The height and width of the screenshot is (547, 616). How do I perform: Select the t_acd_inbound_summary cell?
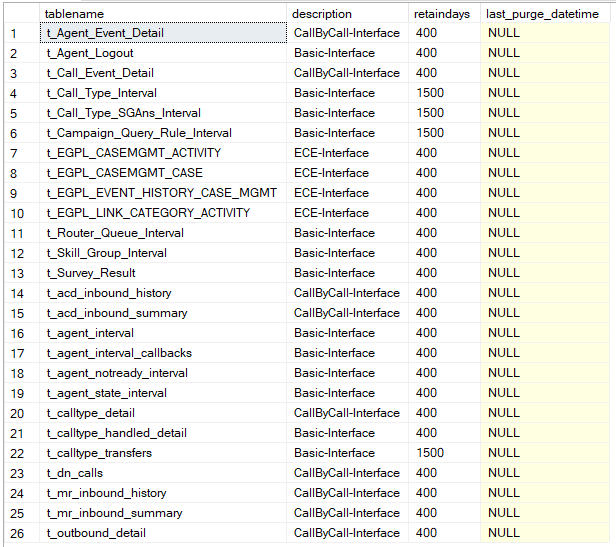click(x=163, y=313)
